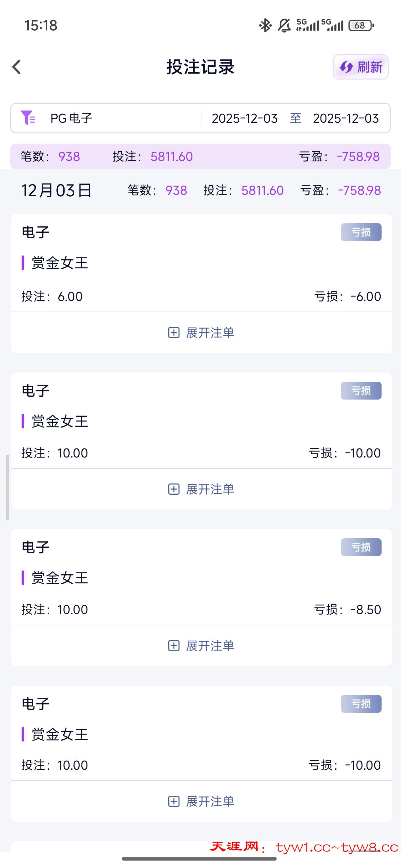
Task: Expand bet slips for the -8.50 loss record
Action: click(201, 646)
